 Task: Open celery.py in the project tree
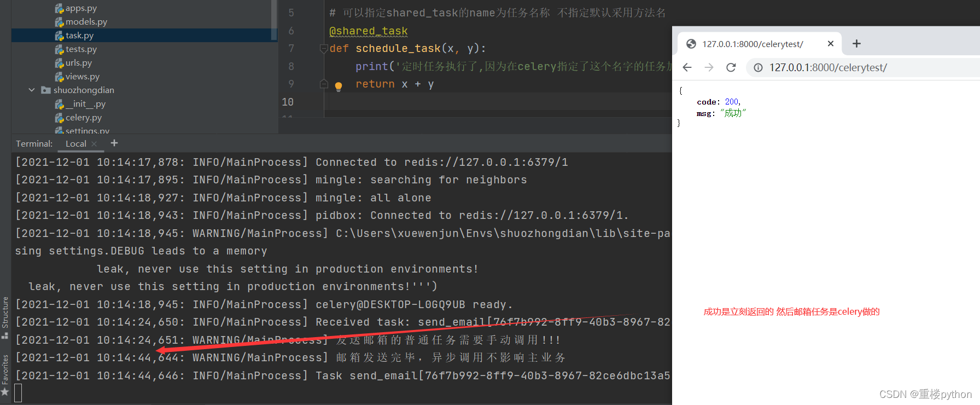84,118
